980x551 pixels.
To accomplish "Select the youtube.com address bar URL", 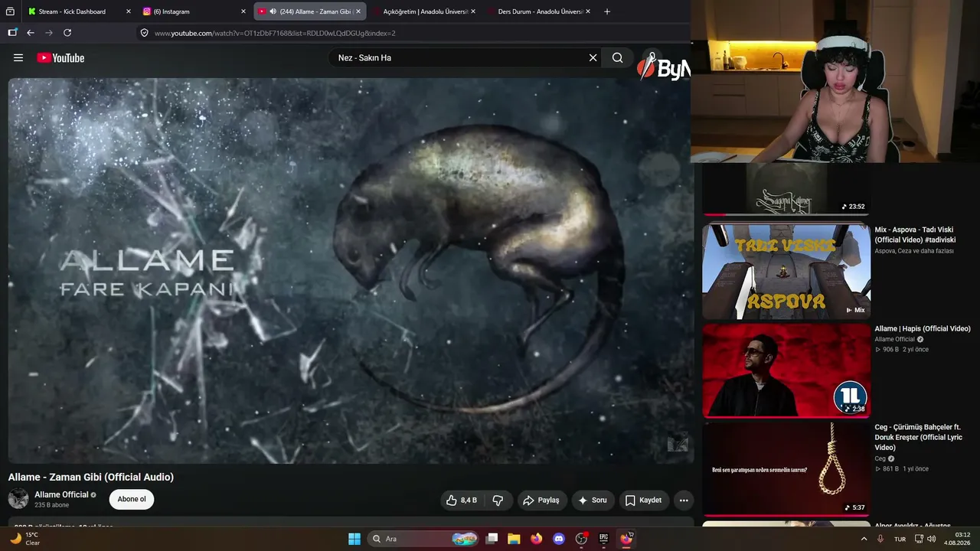I will [275, 33].
